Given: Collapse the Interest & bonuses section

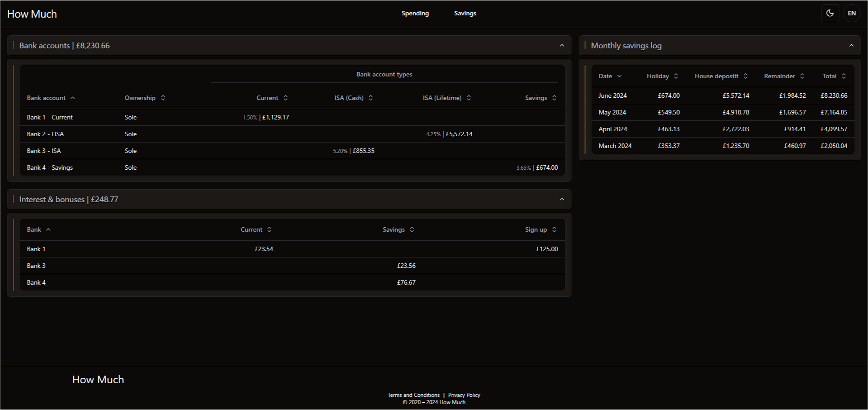Looking at the screenshot, I should tap(562, 199).
